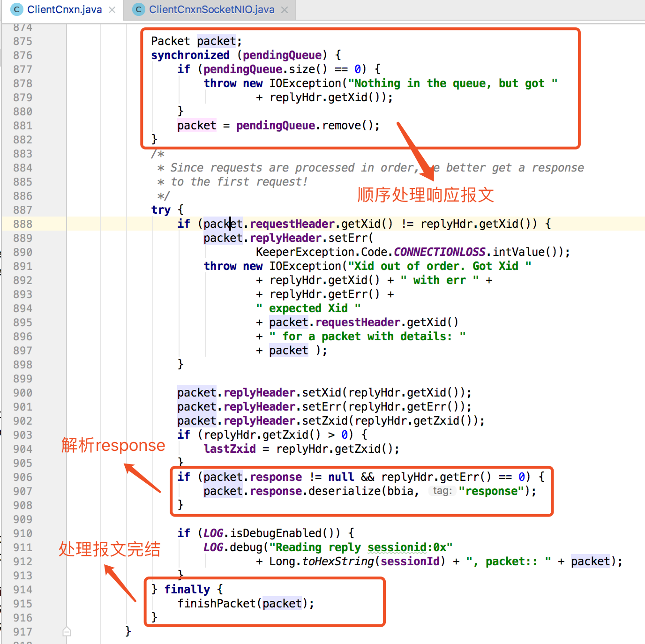645x644 pixels.
Task: Click the 'finishPacket(packet)' call
Action: (x=243, y=604)
